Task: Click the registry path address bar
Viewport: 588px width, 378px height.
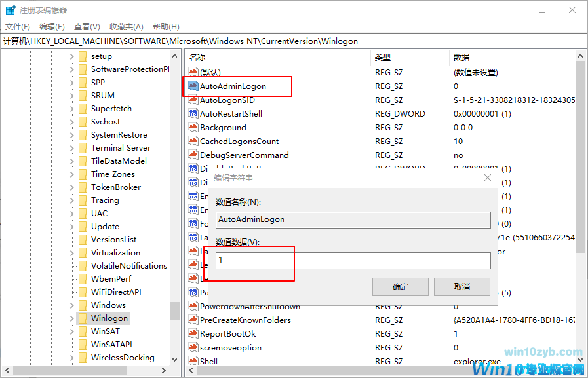Action: [x=197, y=41]
